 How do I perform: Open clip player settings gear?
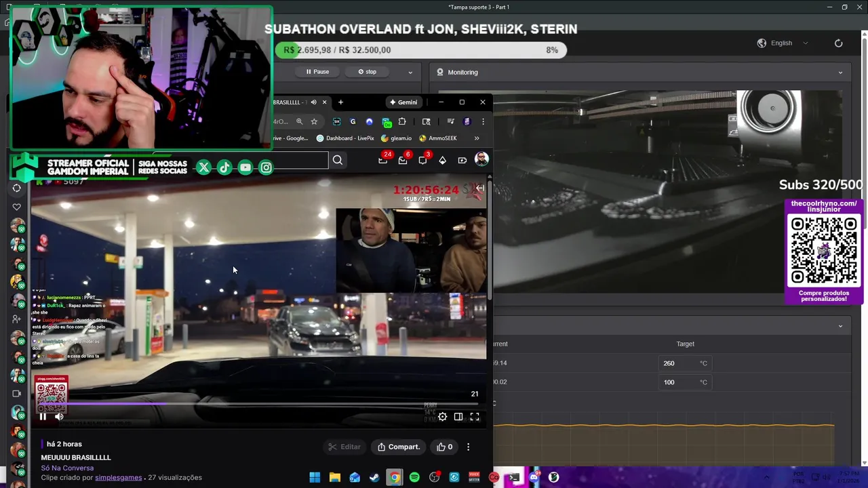[442, 417]
